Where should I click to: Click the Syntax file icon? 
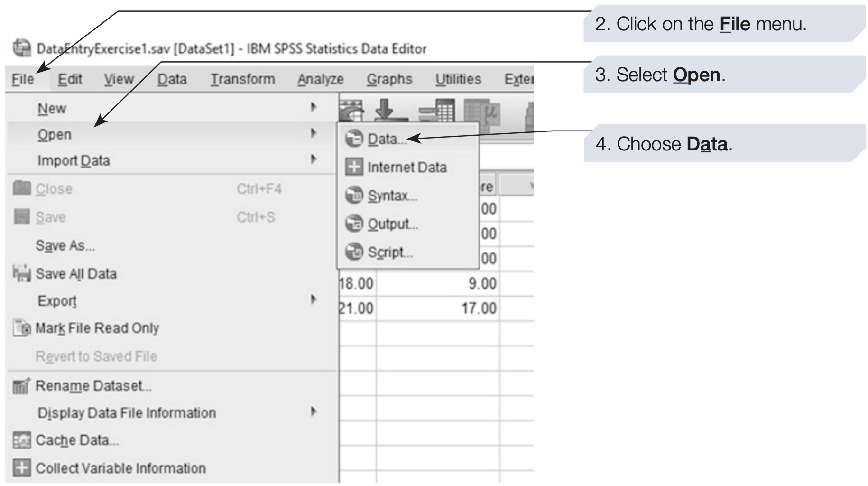click(x=354, y=196)
